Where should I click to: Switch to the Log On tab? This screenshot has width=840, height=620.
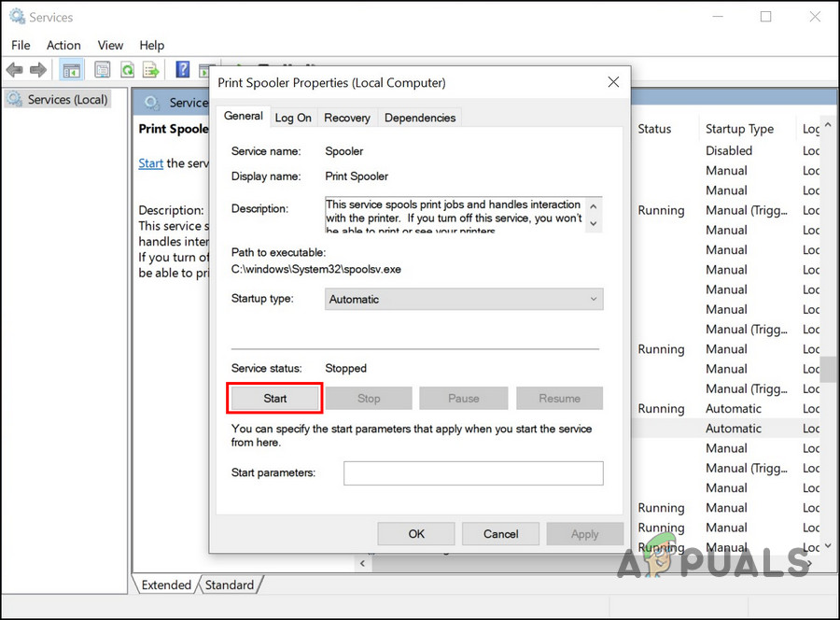coord(293,118)
